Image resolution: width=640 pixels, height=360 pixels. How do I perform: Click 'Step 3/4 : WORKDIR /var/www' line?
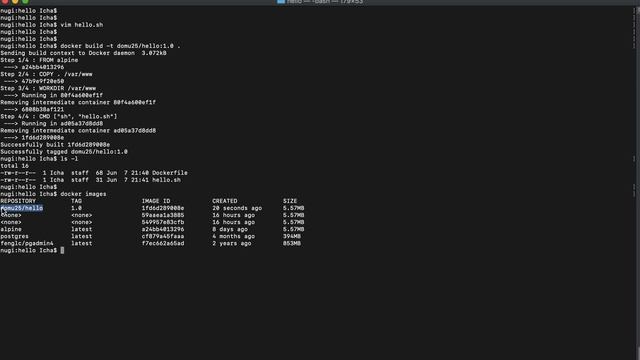pyautogui.click(x=48, y=88)
